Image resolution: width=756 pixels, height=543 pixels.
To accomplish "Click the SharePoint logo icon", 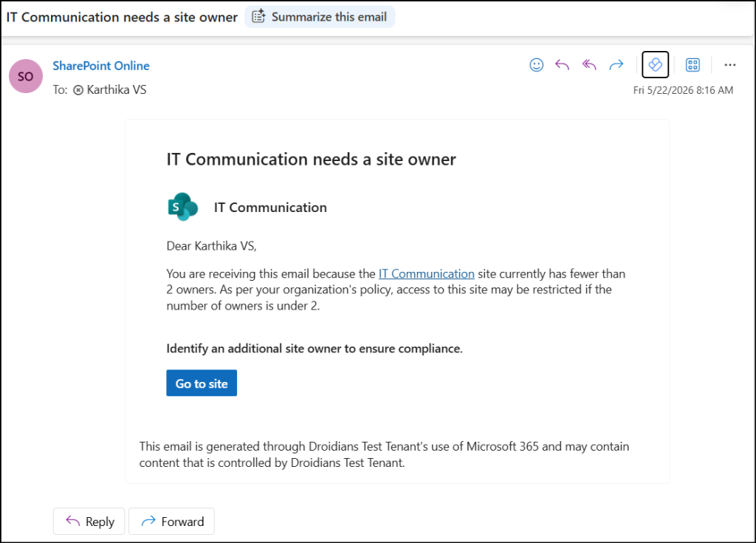I will click(183, 207).
